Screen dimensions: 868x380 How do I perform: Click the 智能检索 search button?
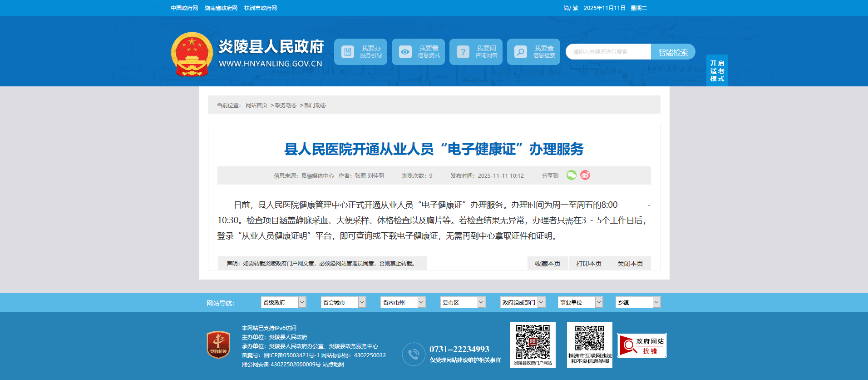[673, 52]
